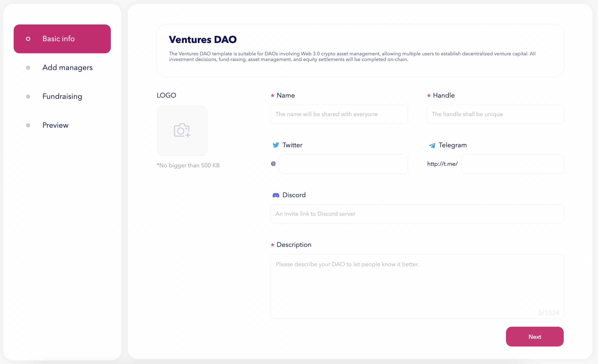Image resolution: width=598 pixels, height=364 pixels.
Task: Open the Fundraising step
Action: click(x=62, y=97)
